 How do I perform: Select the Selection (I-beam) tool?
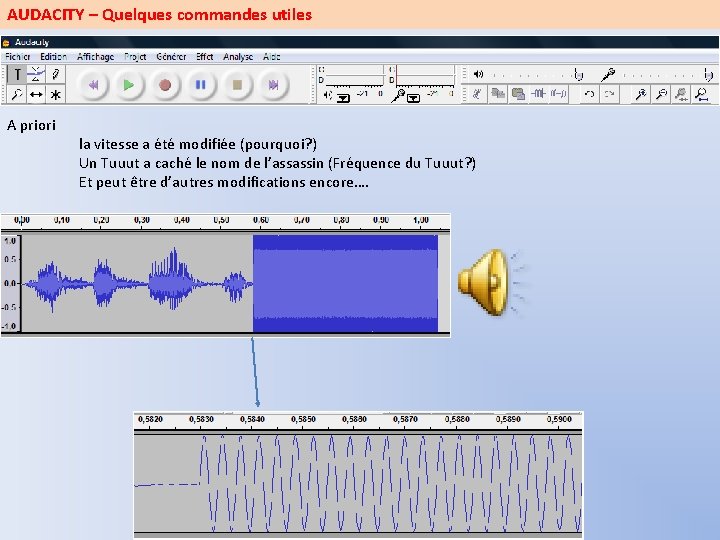(x=17, y=74)
